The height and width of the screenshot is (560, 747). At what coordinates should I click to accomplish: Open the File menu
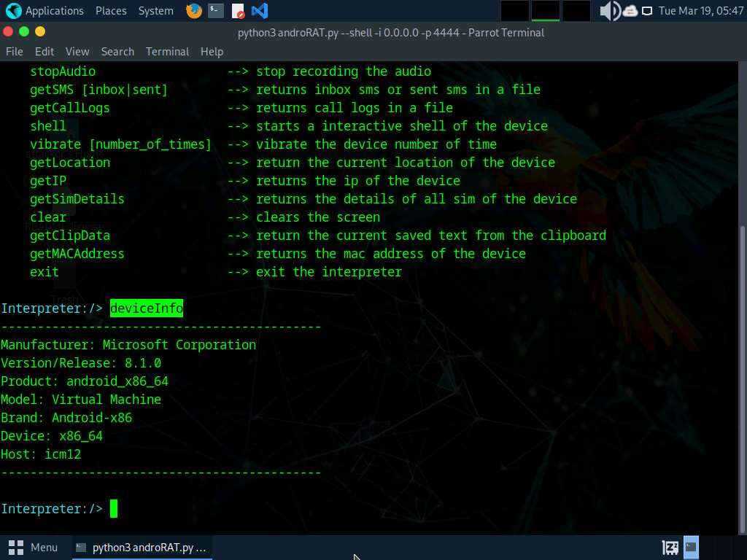click(14, 52)
